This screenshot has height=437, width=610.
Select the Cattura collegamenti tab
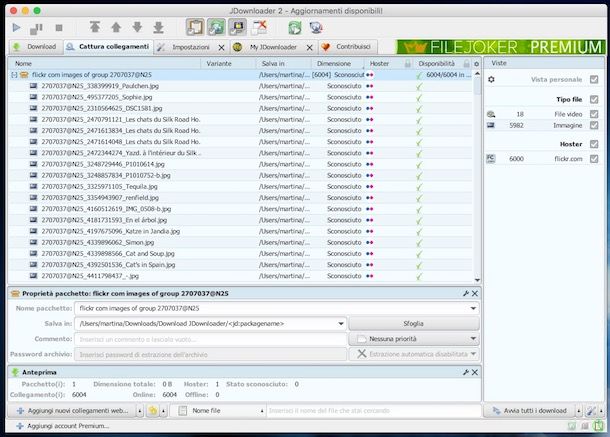108,47
